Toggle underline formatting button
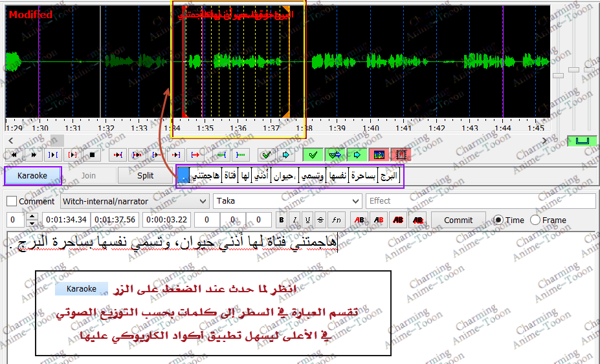Viewport: 600px width, 364px height. pyautogui.click(x=307, y=220)
